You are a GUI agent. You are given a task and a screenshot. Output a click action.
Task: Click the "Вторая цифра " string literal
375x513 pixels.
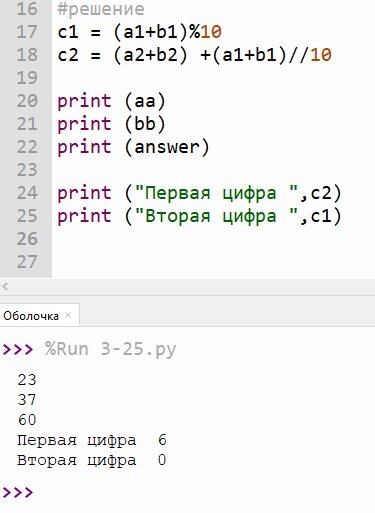pos(216,216)
